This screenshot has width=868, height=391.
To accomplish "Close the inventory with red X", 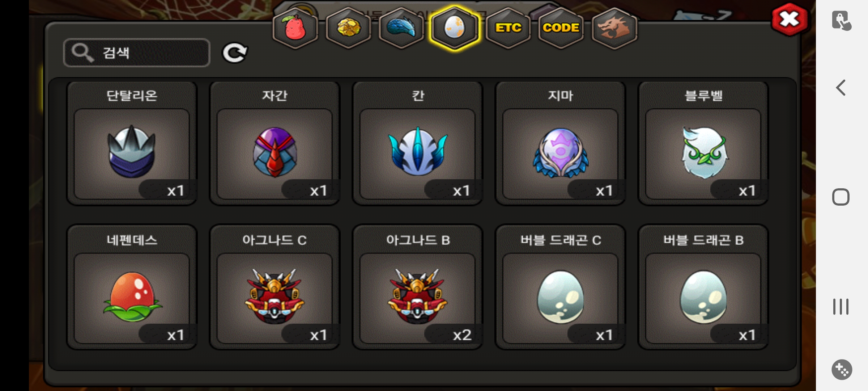I will (x=790, y=19).
